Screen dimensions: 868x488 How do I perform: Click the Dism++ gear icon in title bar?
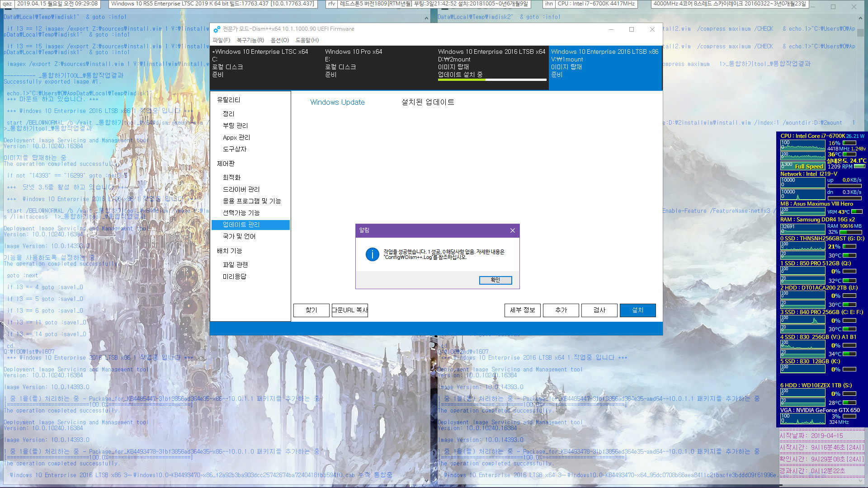[x=217, y=29]
